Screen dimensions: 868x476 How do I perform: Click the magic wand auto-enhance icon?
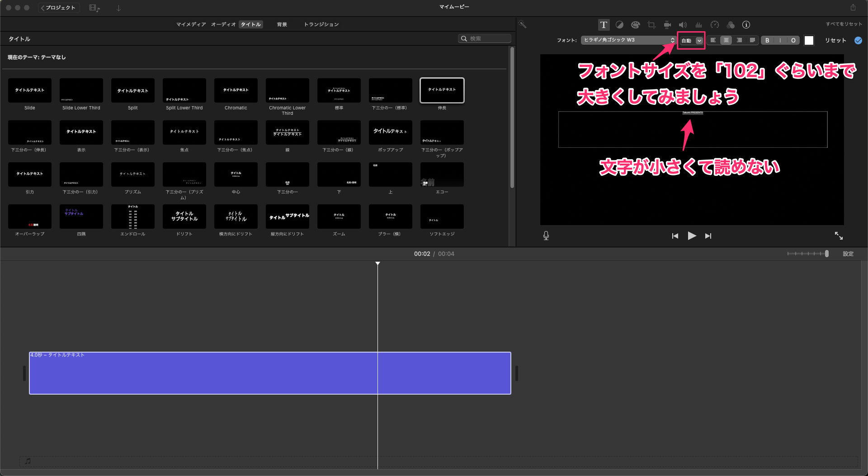(523, 24)
